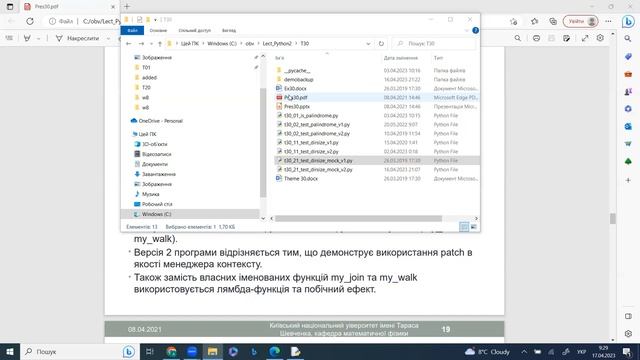Open the PDF search magnifier in toolbar

[x=518, y=38]
